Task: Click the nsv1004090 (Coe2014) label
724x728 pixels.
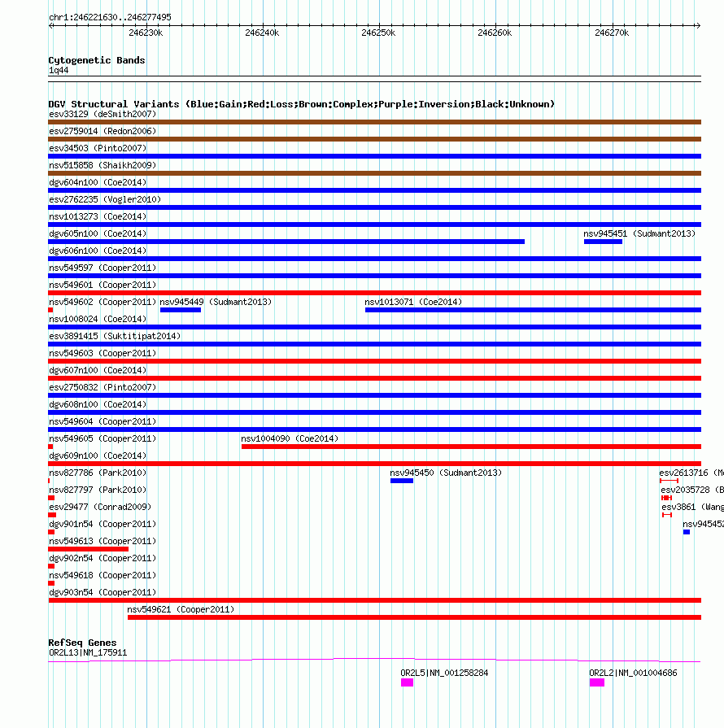Action: pyautogui.click(x=290, y=438)
